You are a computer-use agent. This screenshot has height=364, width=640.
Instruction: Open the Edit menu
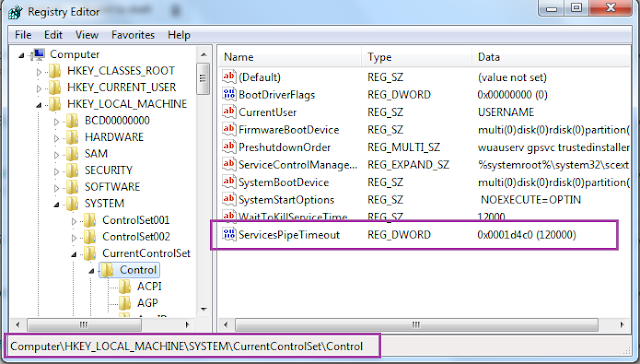(x=53, y=35)
